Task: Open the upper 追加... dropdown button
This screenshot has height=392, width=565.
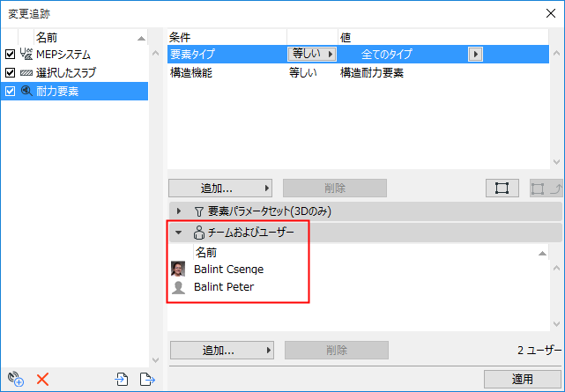Action: (220, 188)
